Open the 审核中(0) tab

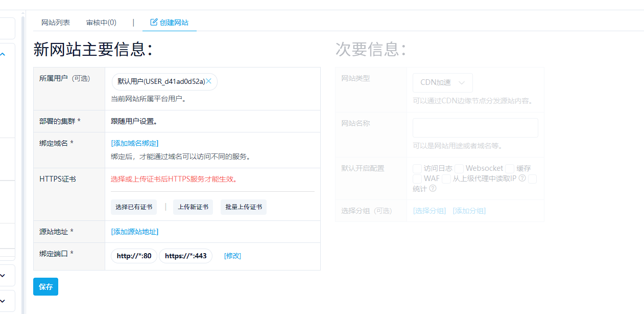pos(101,23)
